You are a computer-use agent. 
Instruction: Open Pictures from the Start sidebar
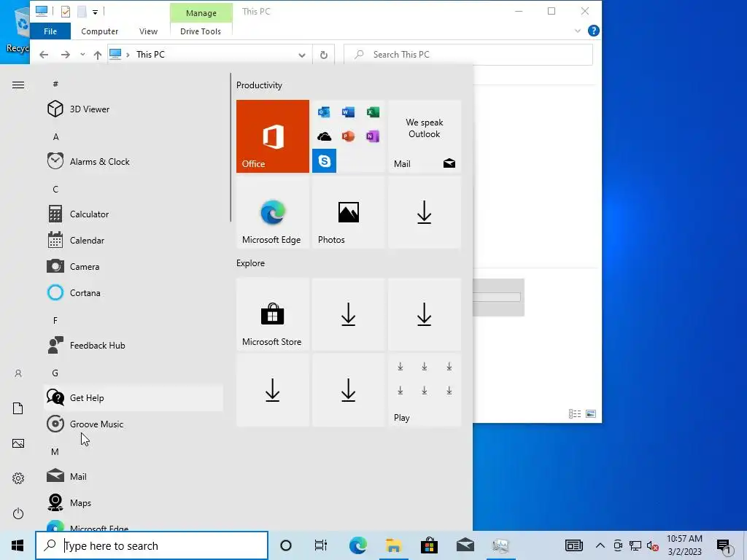pos(18,443)
